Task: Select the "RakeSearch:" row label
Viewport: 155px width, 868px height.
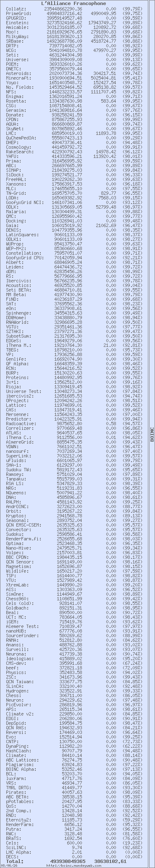Action: point(20,152)
